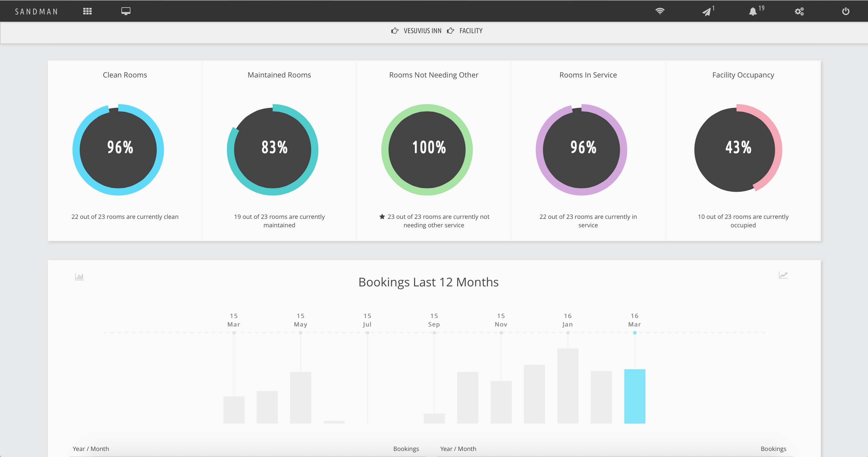Click the Clean Rooms card title
868x457 pixels.
(x=125, y=75)
